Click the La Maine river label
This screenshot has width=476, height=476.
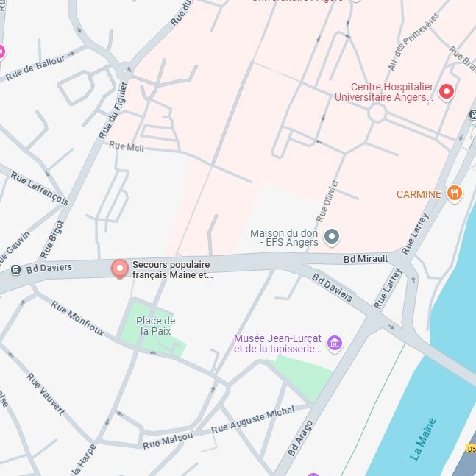point(422,438)
